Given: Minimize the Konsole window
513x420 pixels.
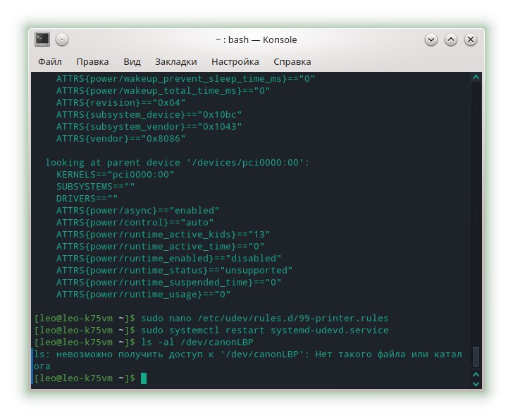Looking at the screenshot, I should click(x=431, y=40).
